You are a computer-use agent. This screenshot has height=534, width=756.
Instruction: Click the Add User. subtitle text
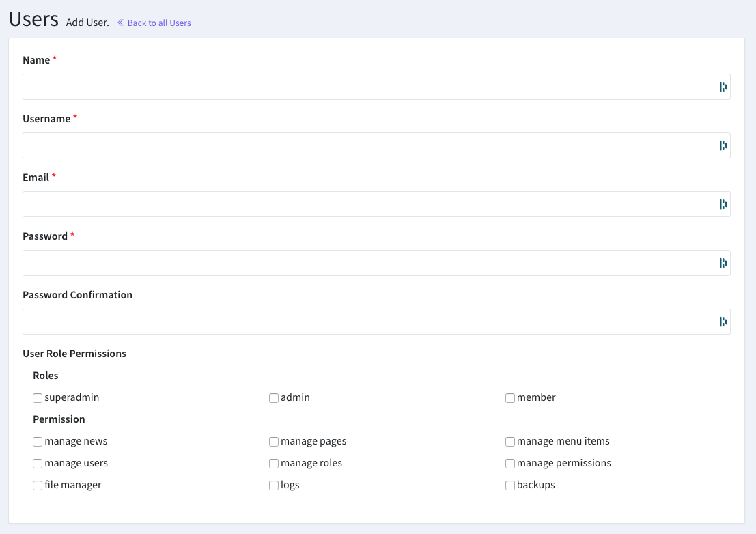point(87,23)
